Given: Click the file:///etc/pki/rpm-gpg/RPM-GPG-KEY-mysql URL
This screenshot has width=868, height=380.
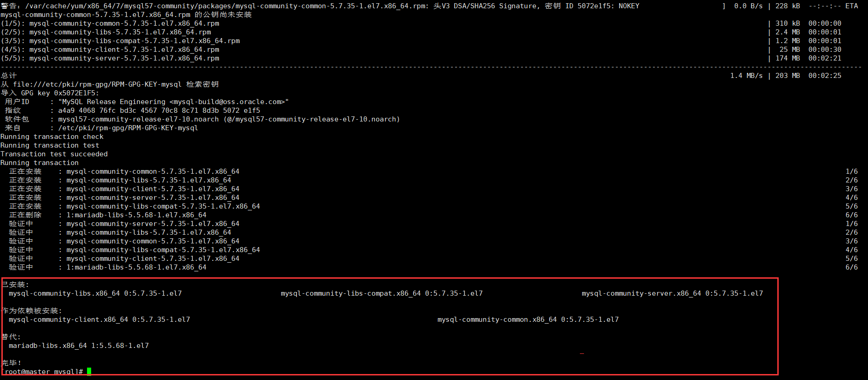Looking at the screenshot, I should (x=97, y=84).
